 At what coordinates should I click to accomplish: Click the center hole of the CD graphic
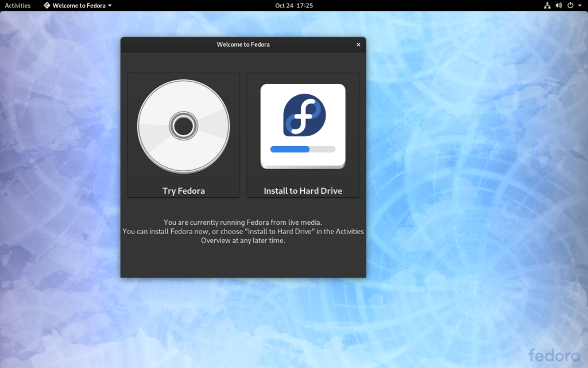tap(183, 125)
